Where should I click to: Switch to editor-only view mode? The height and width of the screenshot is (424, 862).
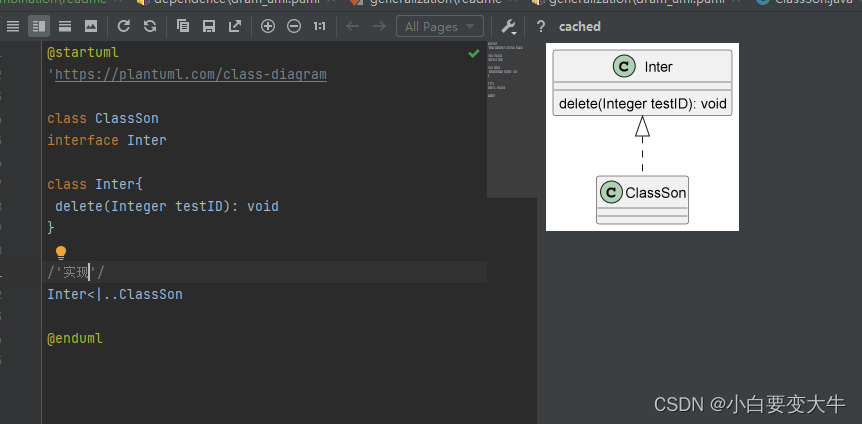tap(13, 26)
